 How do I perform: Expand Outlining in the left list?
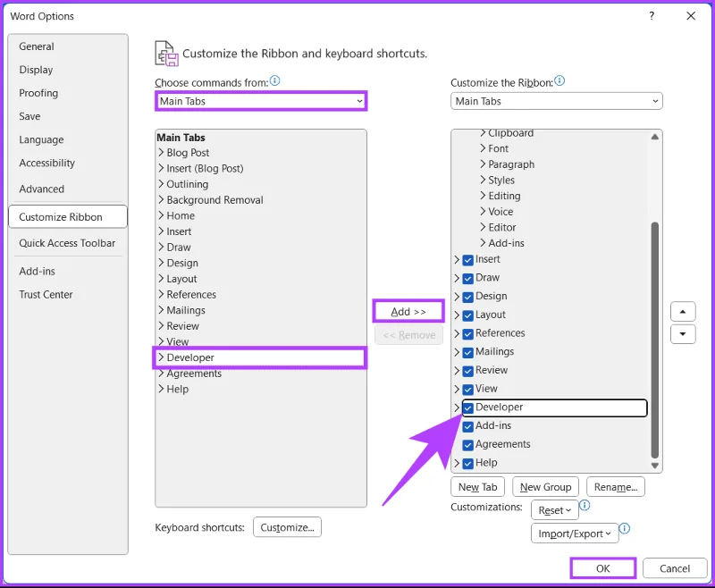161,184
